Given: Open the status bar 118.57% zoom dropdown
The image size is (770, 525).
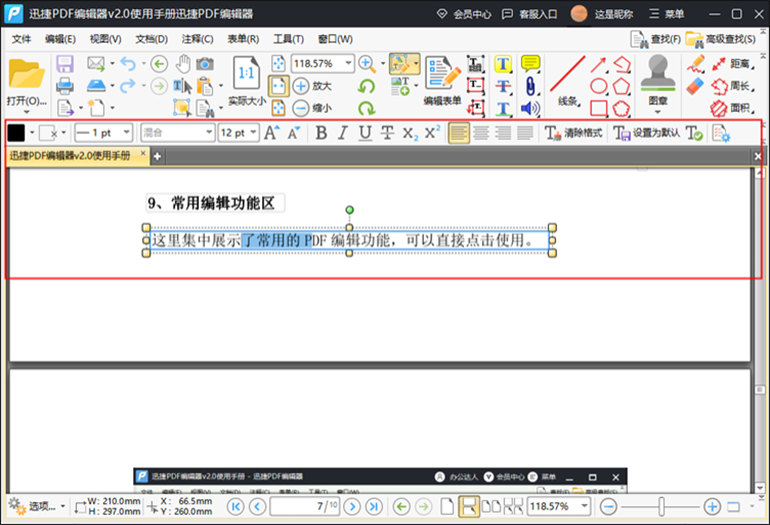Looking at the screenshot, I should [x=584, y=506].
